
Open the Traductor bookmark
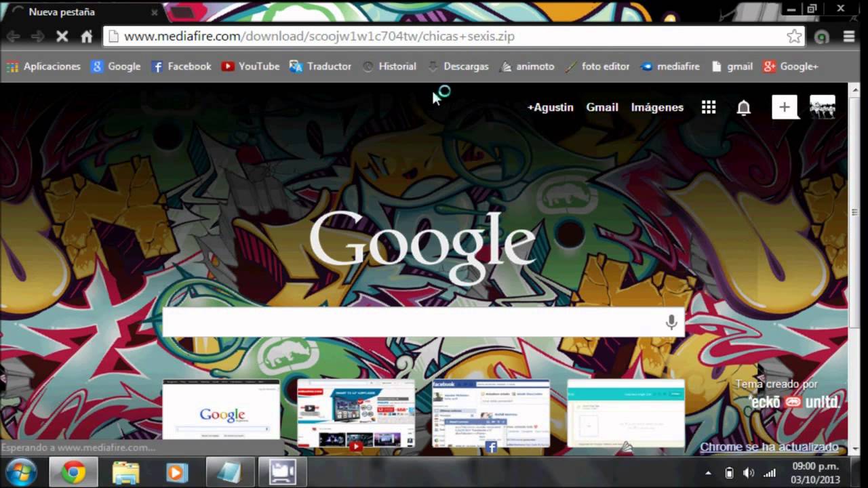pos(320,66)
